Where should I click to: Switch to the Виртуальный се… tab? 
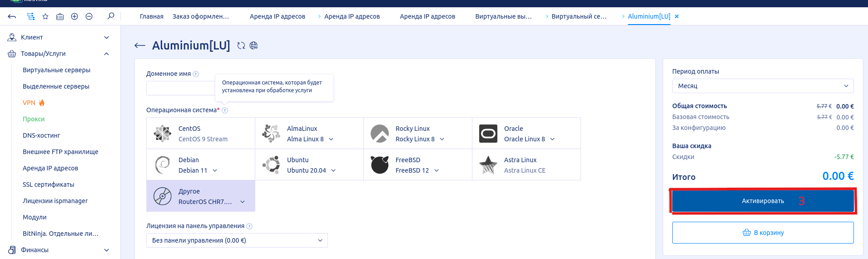click(x=579, y=16)
